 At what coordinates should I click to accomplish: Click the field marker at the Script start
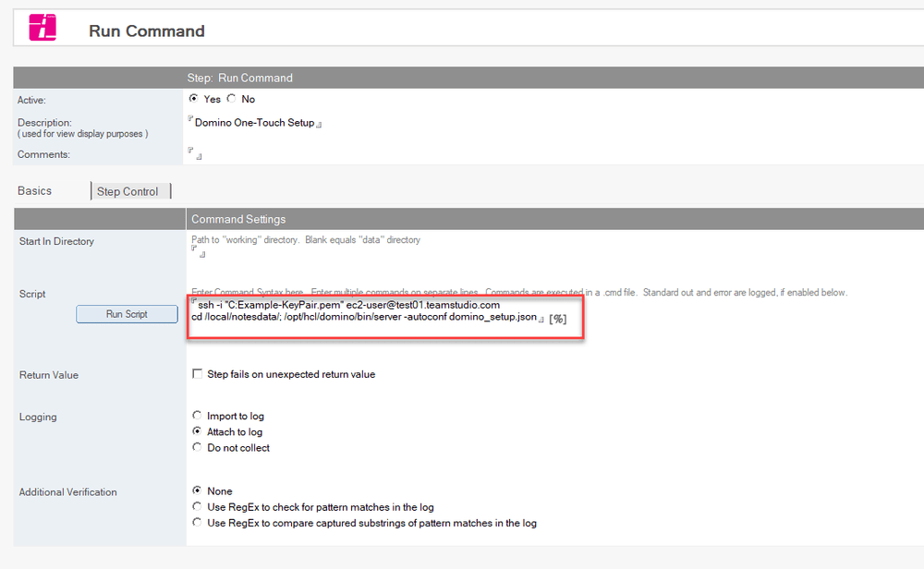point(192,301)
